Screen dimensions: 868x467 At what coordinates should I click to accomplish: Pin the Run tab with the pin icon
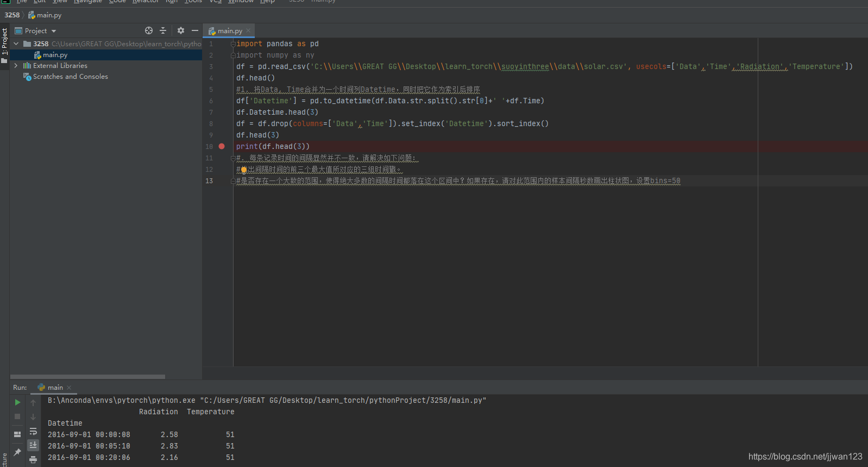tap(17, 452)
